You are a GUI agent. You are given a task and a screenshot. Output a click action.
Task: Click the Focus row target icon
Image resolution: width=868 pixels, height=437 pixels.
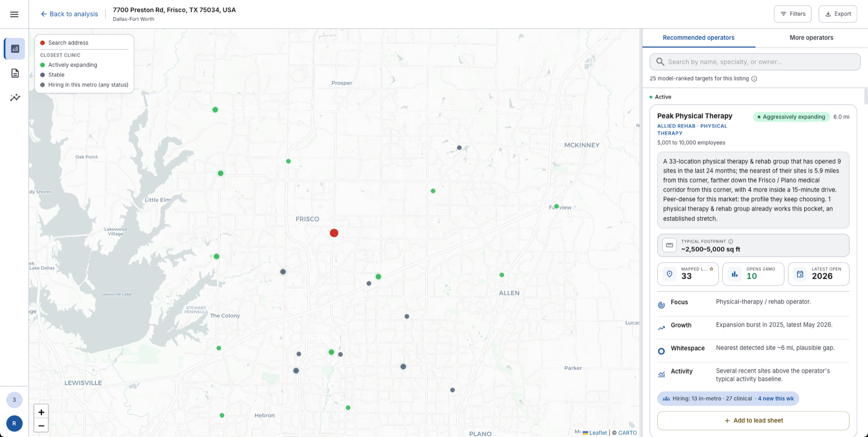click(x=662, y=305)
